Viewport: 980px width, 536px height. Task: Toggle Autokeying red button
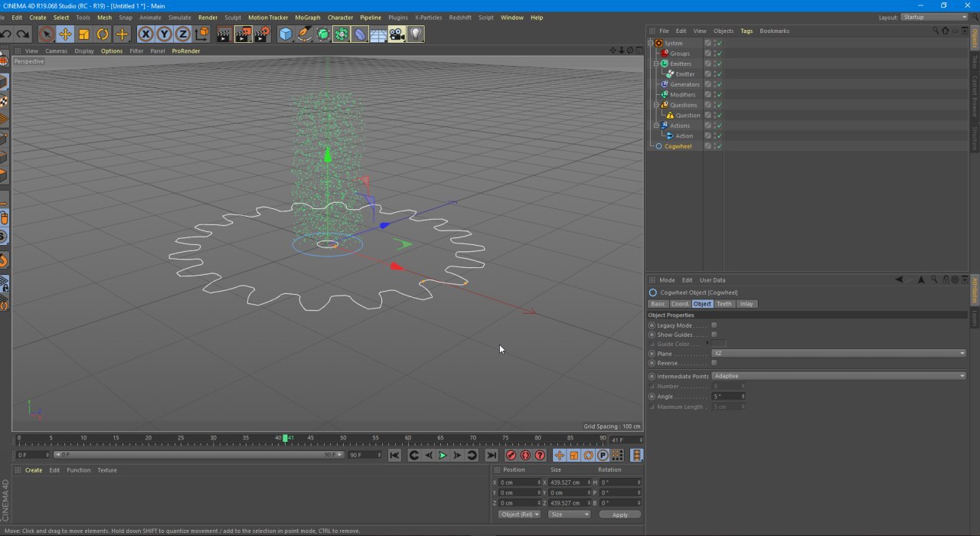(x=525, y=455)
